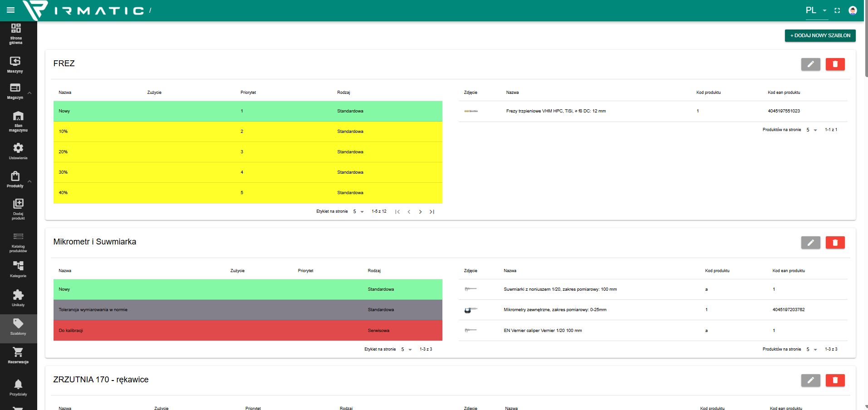
Task: Select yellow 20% label row
Action: coord(248,152)
